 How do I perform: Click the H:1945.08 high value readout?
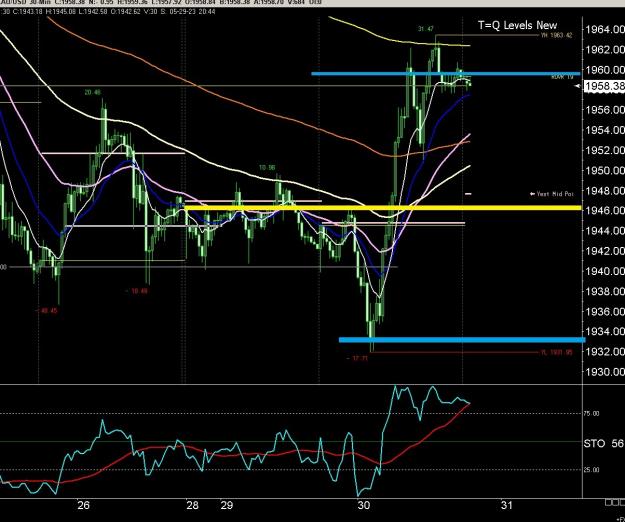pos(61,12)
